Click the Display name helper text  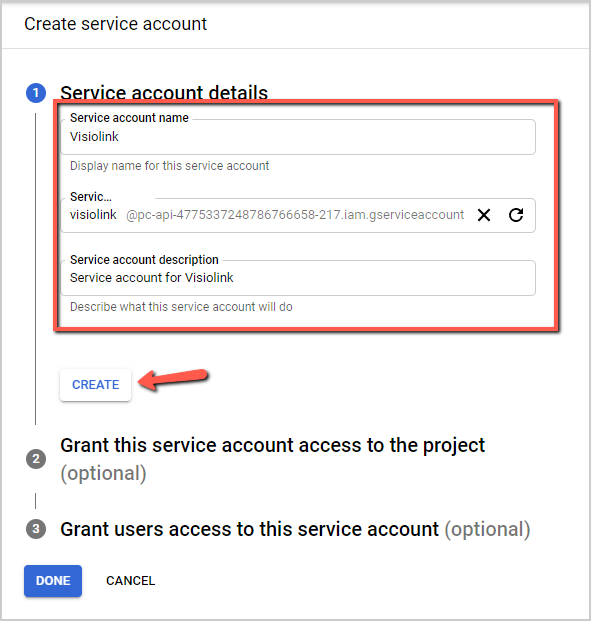click(x=170, y=166)
